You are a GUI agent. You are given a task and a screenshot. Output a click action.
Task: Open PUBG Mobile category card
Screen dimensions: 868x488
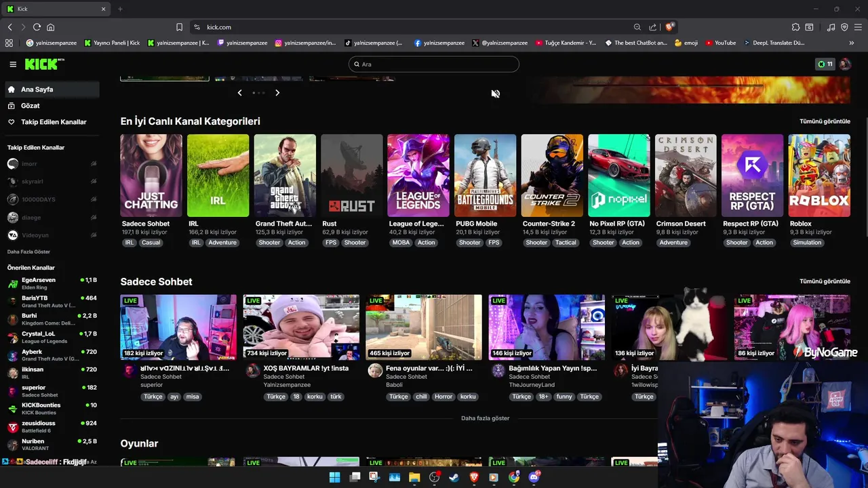[485, 176]
